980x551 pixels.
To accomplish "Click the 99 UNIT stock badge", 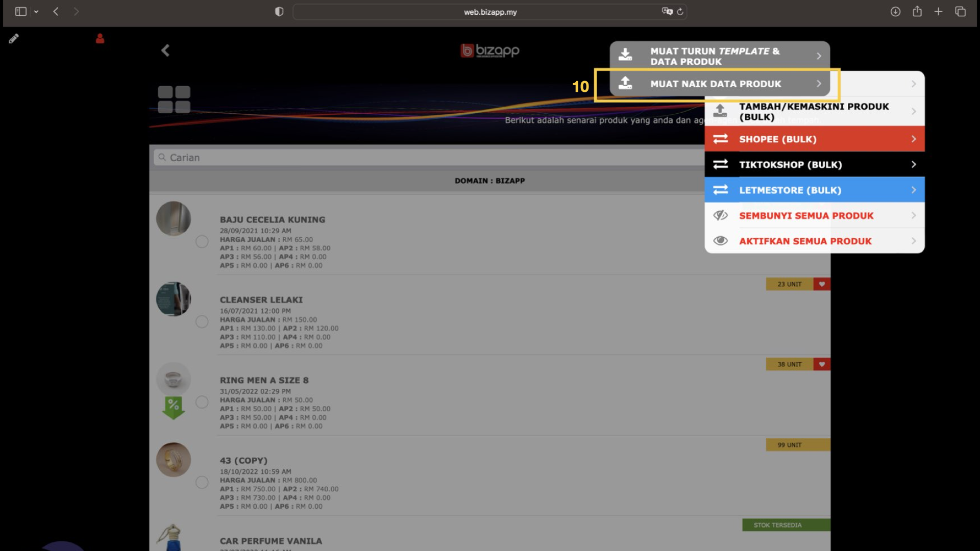I will click(x=798, y=445).
